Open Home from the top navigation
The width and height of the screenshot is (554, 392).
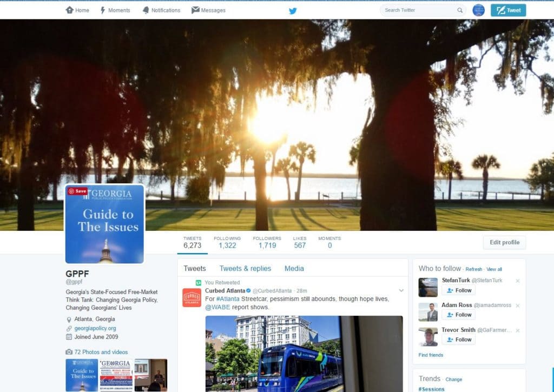coord(77,10)
